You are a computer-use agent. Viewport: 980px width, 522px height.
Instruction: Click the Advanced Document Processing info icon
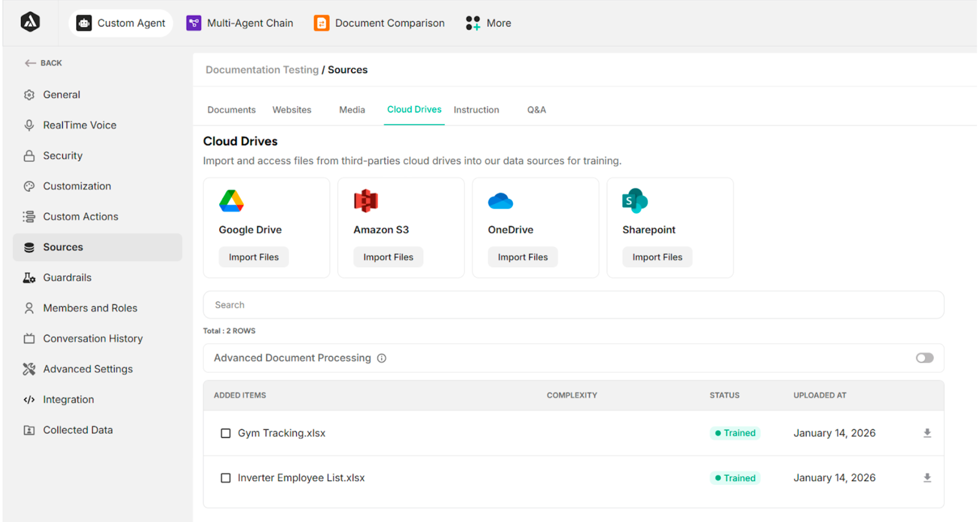[382, 358]
